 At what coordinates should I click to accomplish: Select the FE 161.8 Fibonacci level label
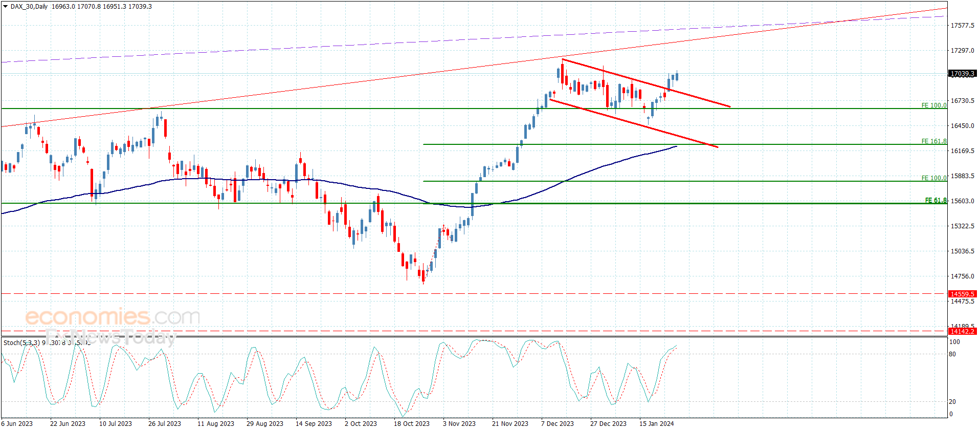(934, 141)
